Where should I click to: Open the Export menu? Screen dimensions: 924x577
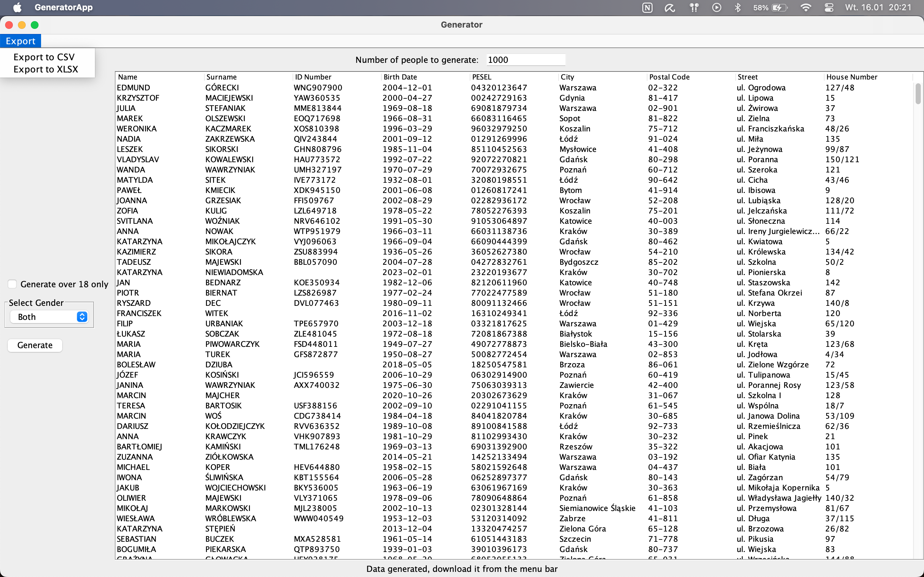(21, 41)
